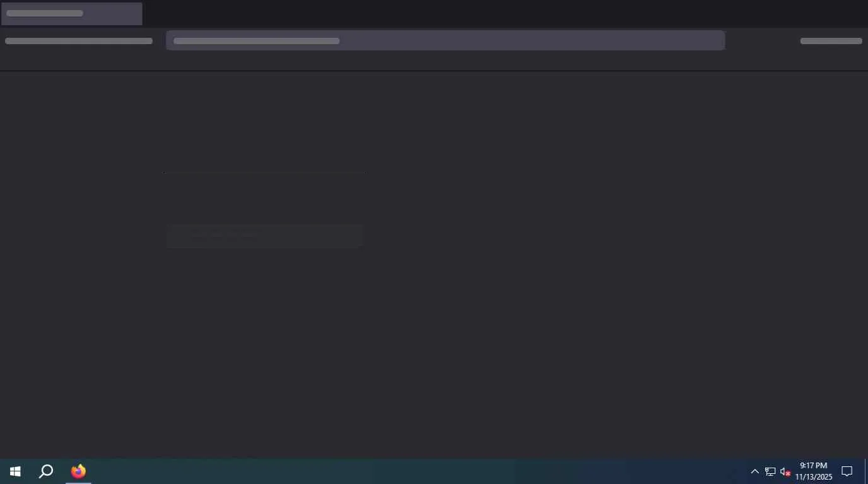The image size is (868, 484).
Task: Click the empty toolbar strip beneath address bar
Action: pyautogui.click(x=434, y=61)
